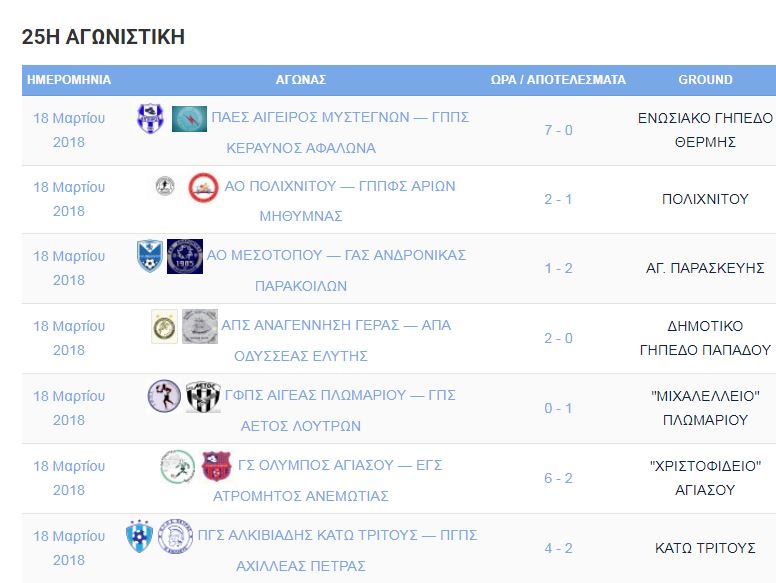Click the ΑΝΔΡΟΝΙΚΑΣ ΠΑΡΑΚΟΙΛΩΝ dark blue 1985 logo
The image size is (776, 583).
point(185,256)
